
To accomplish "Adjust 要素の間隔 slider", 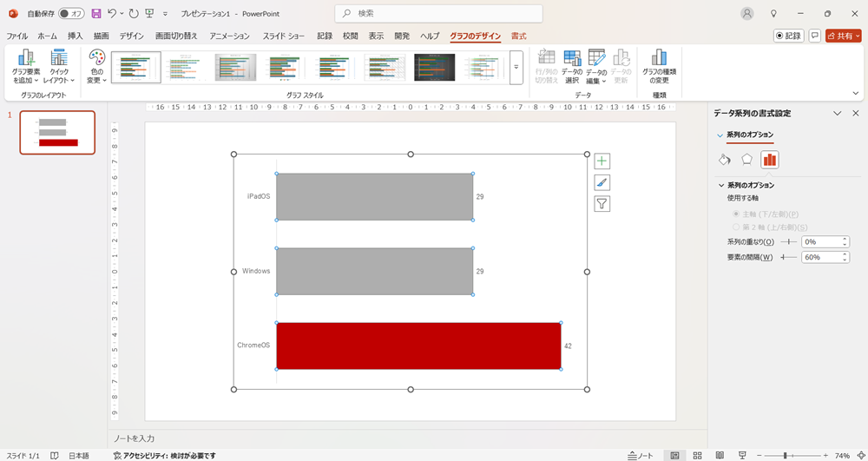I will pyautogui.click(x=788, y=257).
